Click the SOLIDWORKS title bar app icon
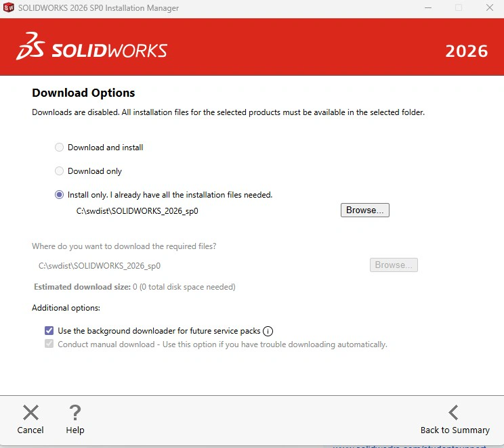504x448 pixels. [9, 7]
